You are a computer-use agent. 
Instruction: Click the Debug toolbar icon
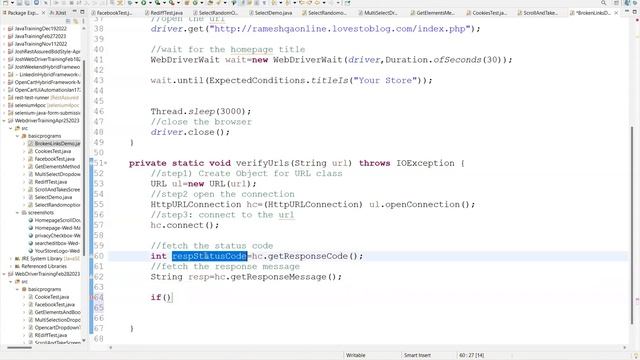click(x=130, y=3)
